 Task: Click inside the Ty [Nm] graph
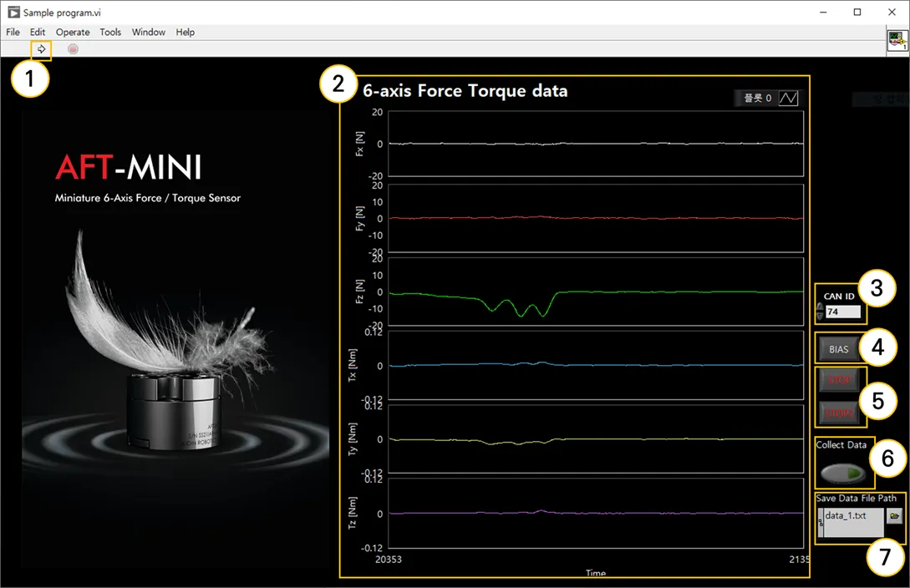click(596, 439)
